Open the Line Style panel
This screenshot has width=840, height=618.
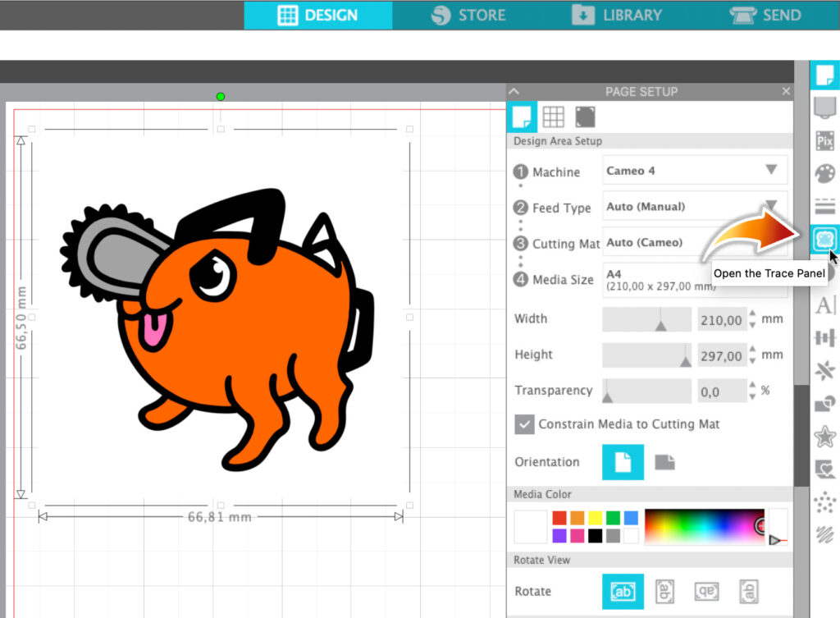coord(825,206)
